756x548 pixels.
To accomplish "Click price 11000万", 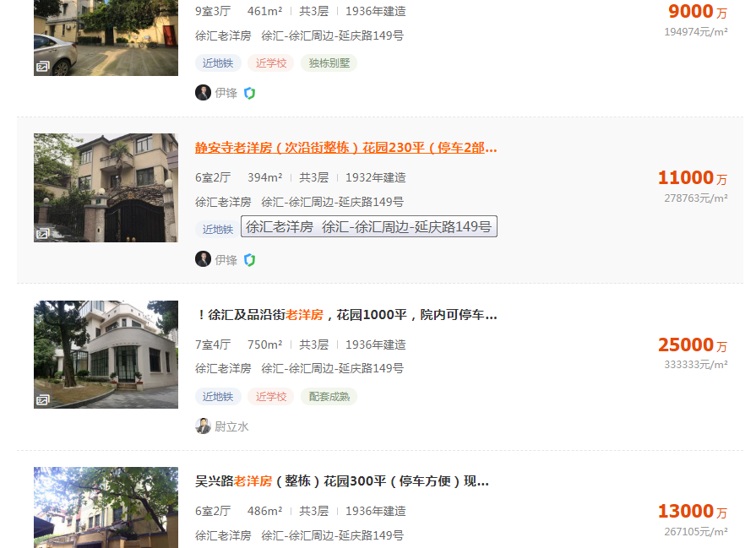I will tap(693, 178).
